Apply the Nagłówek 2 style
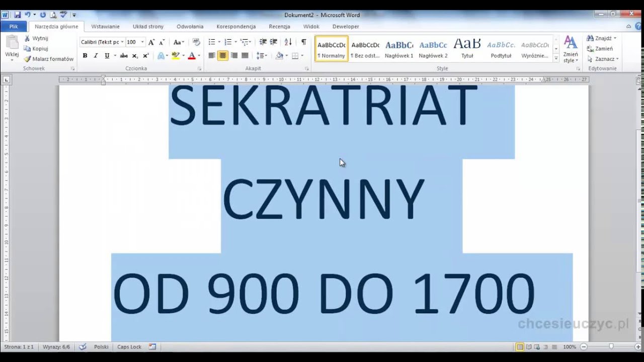The width and height of the screenshot is (644, 362). pos(433,49)
